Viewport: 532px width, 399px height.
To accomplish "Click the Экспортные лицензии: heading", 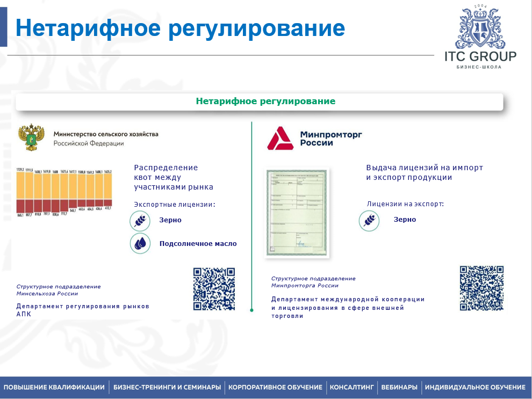I will click(175, 205).
